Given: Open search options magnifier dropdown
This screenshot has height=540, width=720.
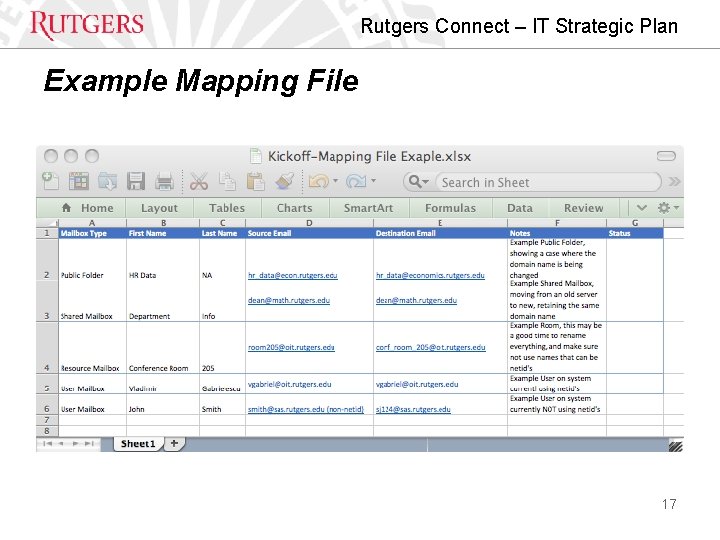Looking at the screenshot, I should pos(418,182).
